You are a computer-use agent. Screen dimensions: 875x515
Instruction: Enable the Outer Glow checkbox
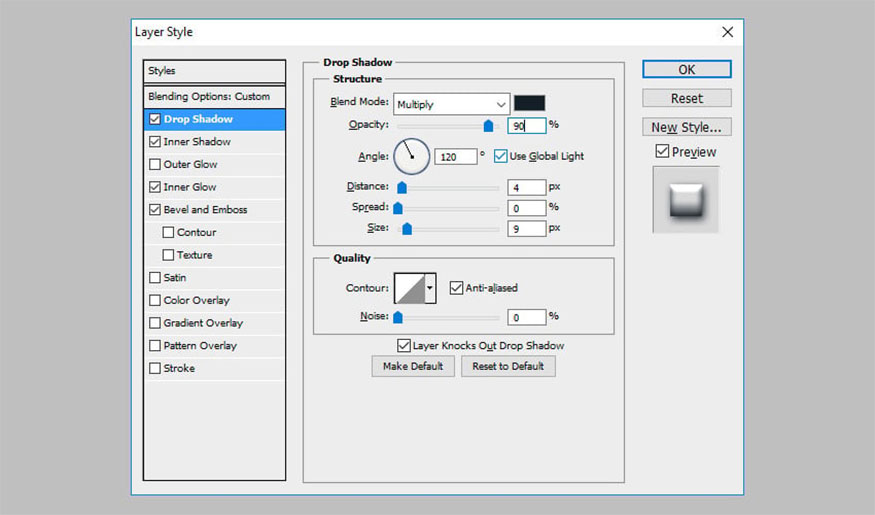pos(154,164)
